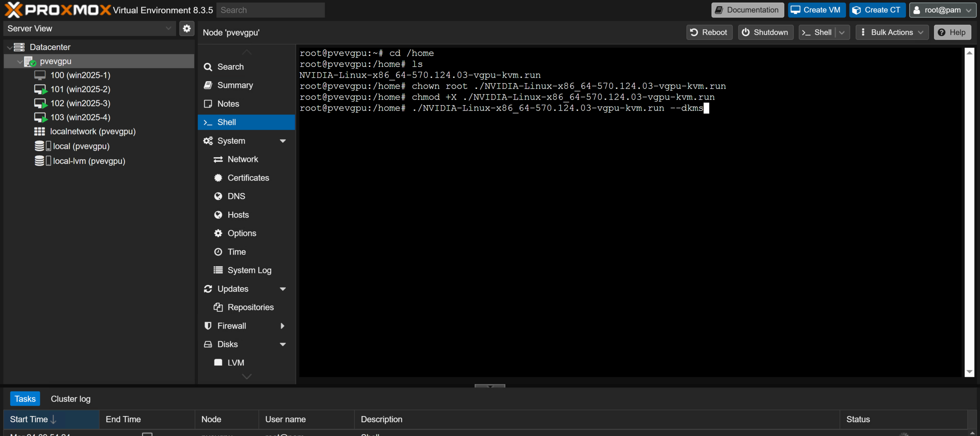Click the Proxmox logo
The height and width of the screenshot is (436, 980).
coord(57,10)
